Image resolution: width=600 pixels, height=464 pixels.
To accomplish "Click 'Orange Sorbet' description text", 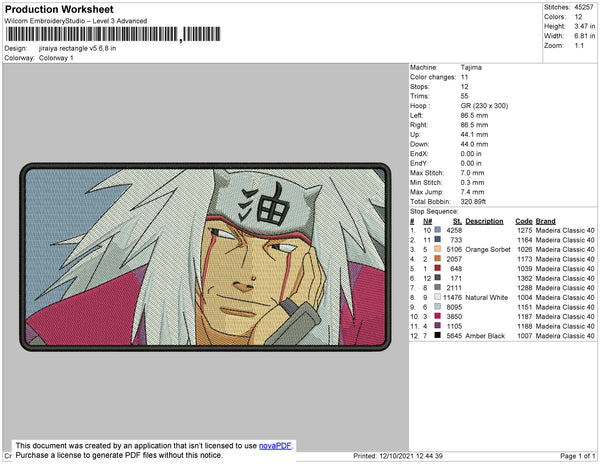I will (x=488, y=249).
